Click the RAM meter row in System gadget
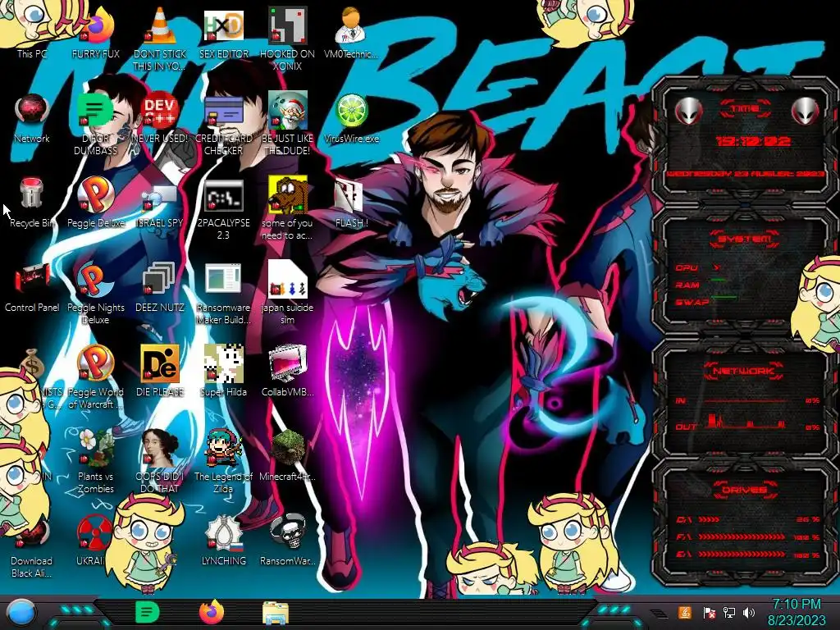Image resolution: width=840 pixels, height=630 pixels. pos(702,285)
